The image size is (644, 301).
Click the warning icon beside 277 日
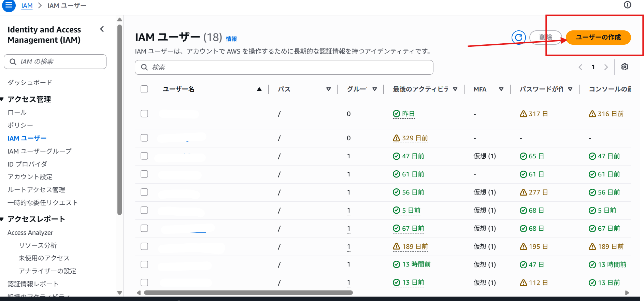[523, 192]
